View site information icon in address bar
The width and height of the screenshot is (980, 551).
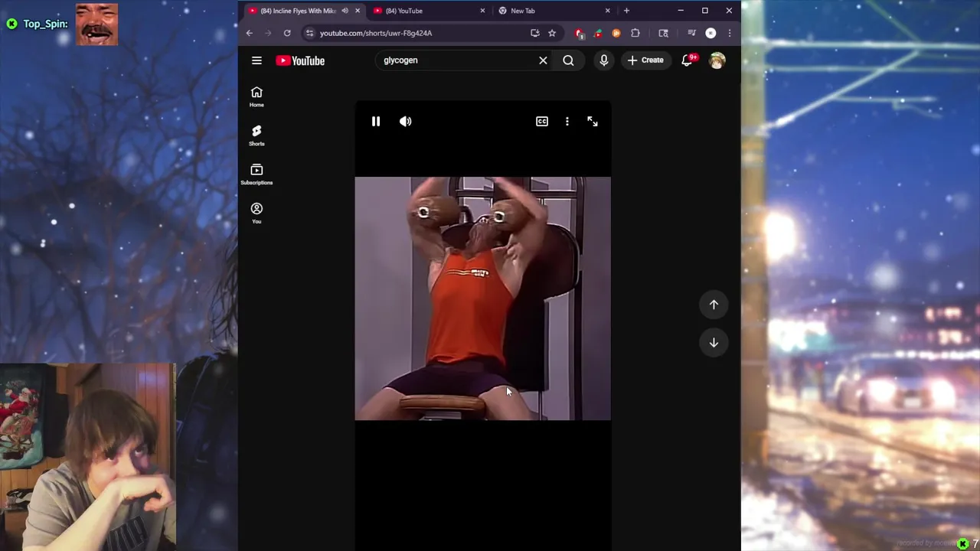click(x=309, y=33)
